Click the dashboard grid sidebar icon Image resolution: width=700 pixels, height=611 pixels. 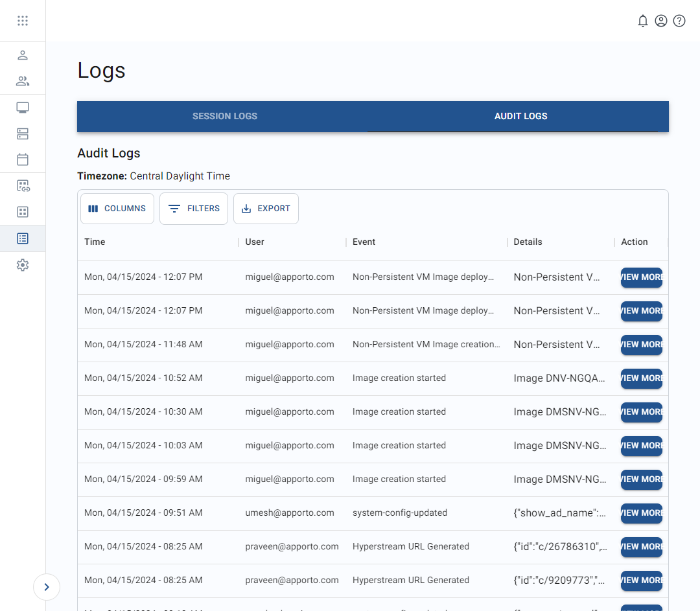(x=23, y=212)
